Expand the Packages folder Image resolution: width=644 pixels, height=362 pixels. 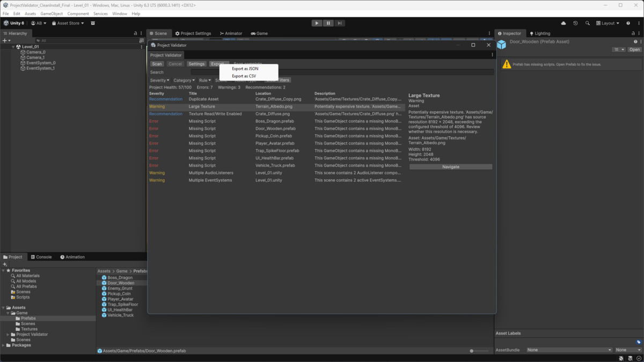(3, 345)
